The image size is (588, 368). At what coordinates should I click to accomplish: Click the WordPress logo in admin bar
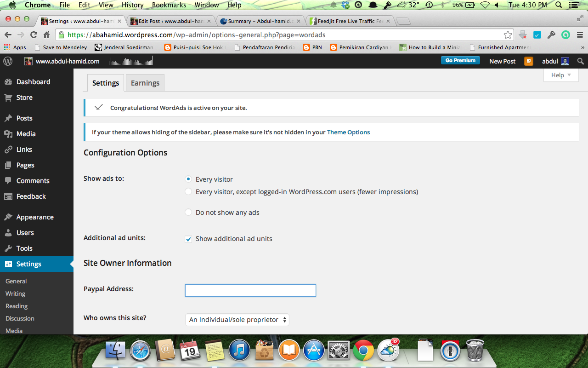[8, 61]
